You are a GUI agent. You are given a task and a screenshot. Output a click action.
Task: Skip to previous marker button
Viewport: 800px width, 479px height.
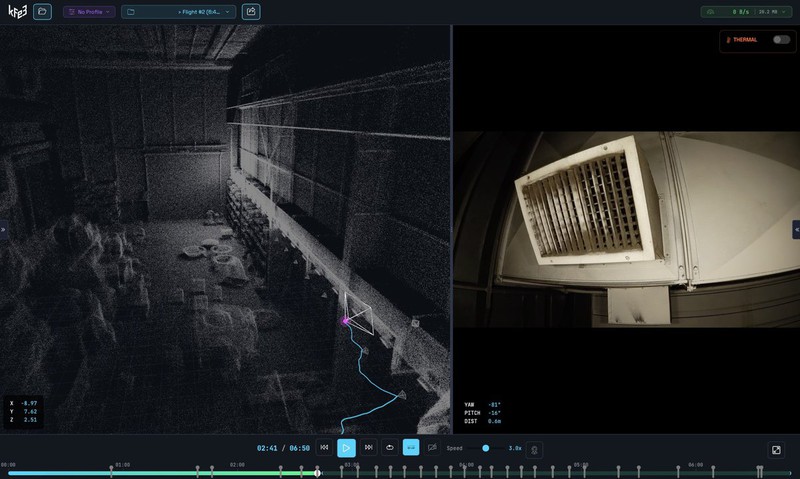[324, 448]
